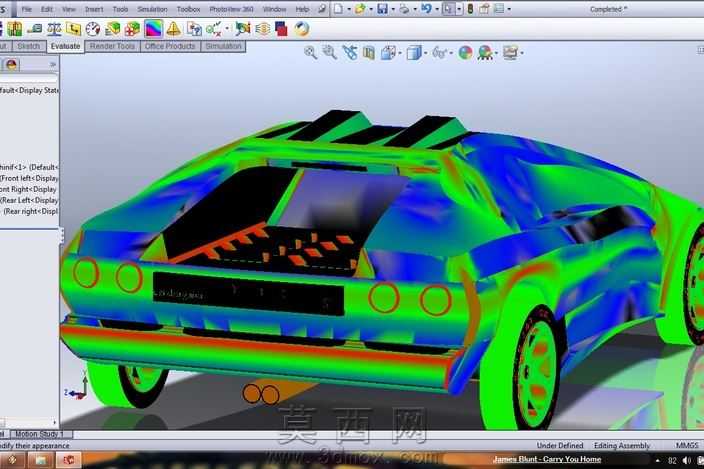Image resolution: width=704 pixels, height=469 pixels.
Task: Expand Check Active Document dropdown arrow
Action: pos(227,29)
